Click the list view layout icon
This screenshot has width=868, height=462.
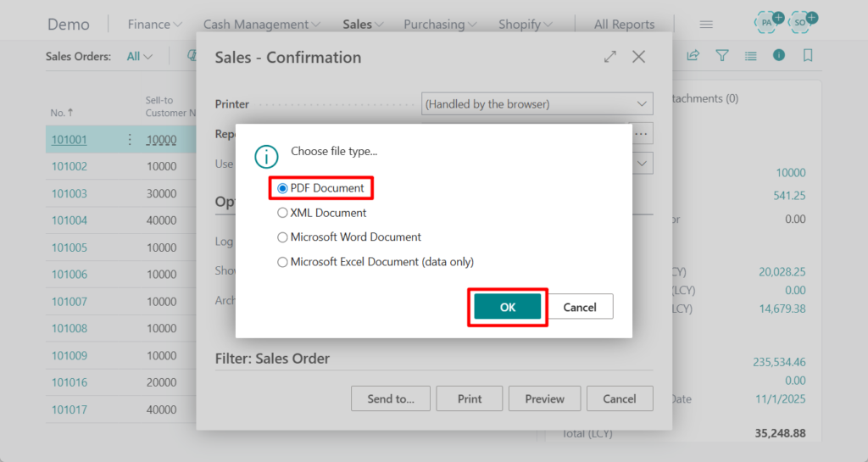tap(750, 56)
